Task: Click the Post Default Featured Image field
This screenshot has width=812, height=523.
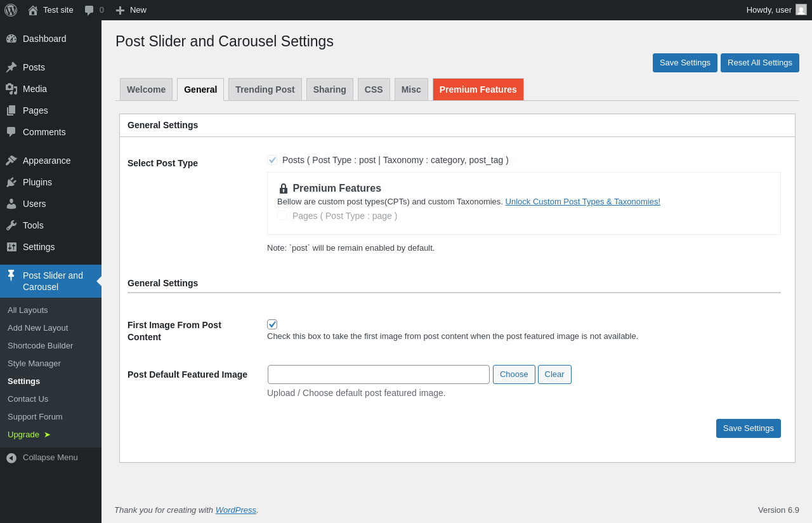Action: 378,374
